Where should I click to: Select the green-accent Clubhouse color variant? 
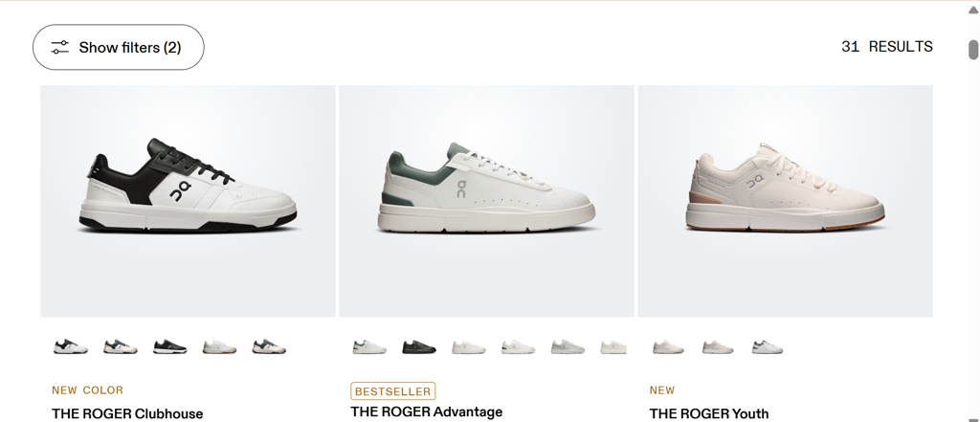click(269, 346)
